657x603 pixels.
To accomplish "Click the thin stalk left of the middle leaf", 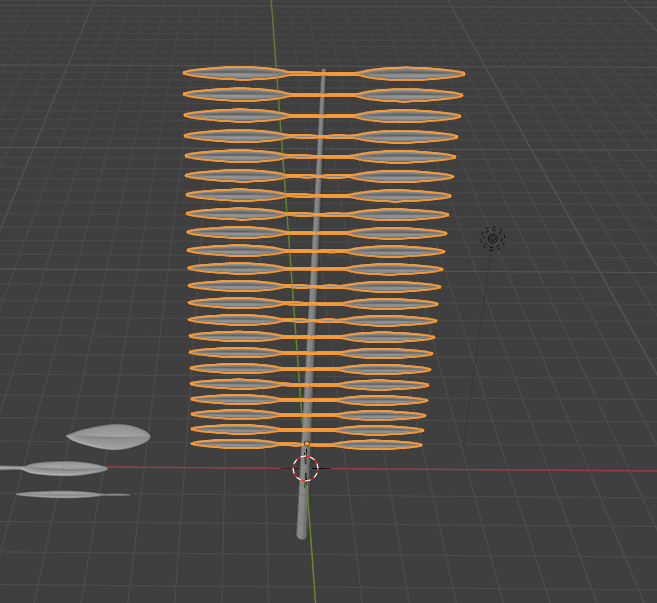I will (10, 468).
